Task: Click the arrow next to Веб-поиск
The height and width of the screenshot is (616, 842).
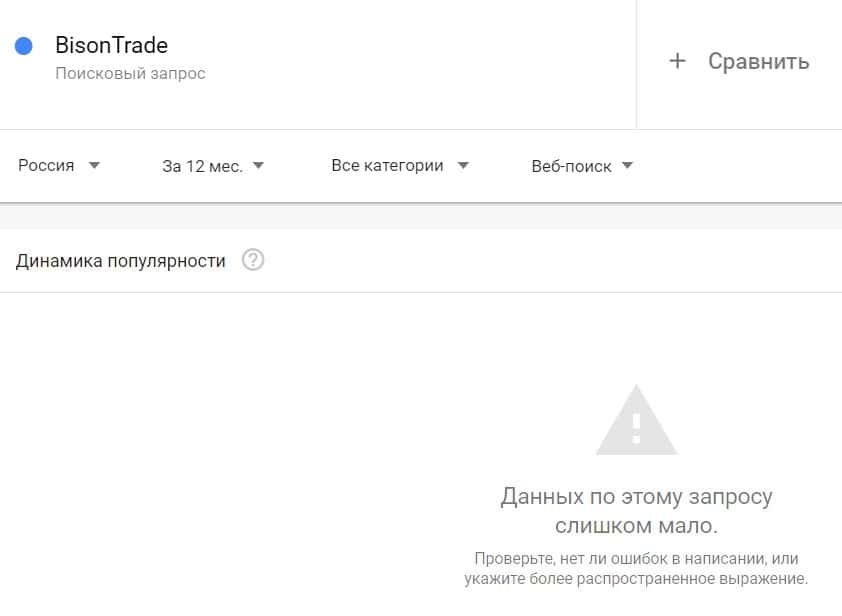Action: click(x=627, y=165)
